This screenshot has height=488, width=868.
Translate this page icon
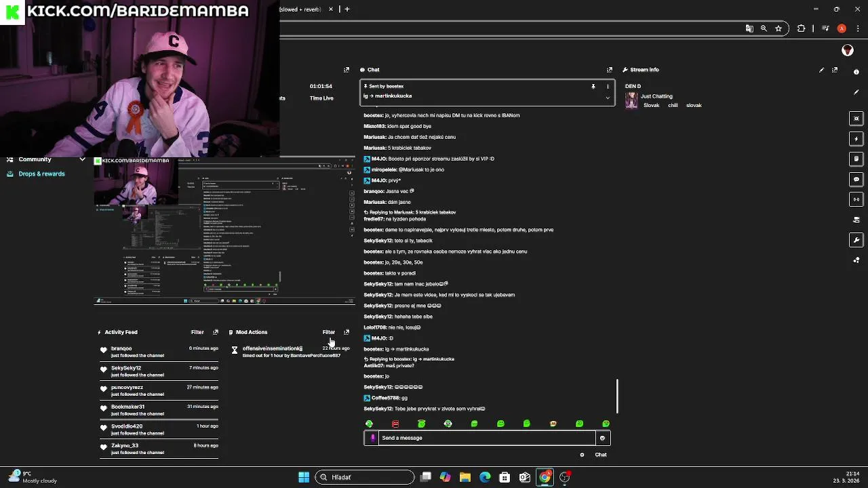749,28
